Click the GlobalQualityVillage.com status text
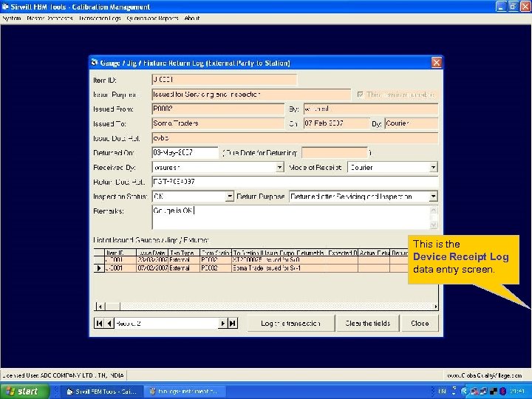Image resolution: width=532 pixels, height=399 pixels. pyautogui.click(x=484, y=375)
